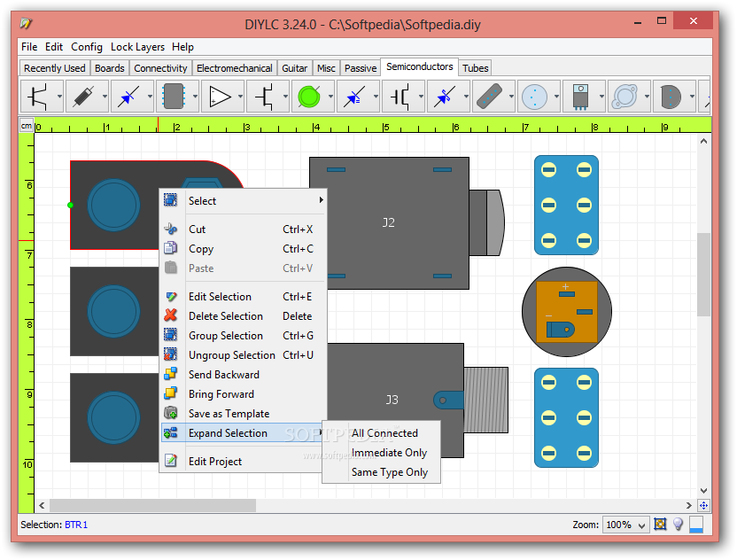This screenshot has height=560, width=737.
Task: Open the File menu
Action: [x=29, y=47]
